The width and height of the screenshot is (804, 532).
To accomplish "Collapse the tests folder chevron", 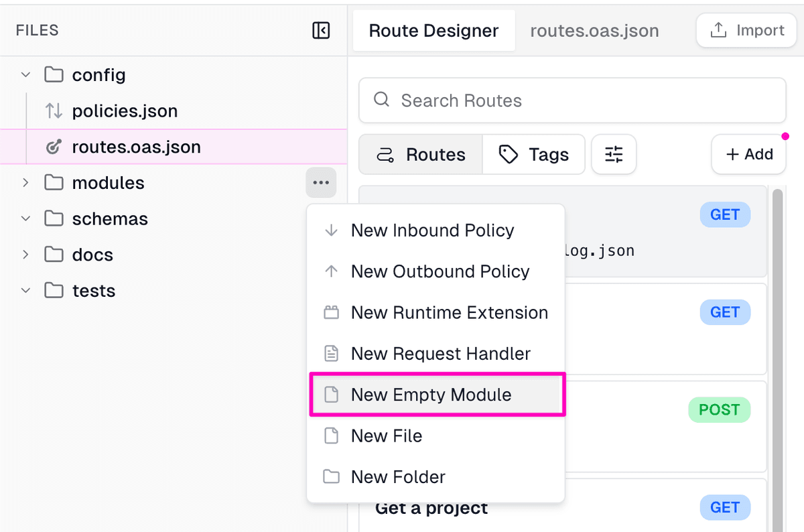I will [x=25, y=291].
